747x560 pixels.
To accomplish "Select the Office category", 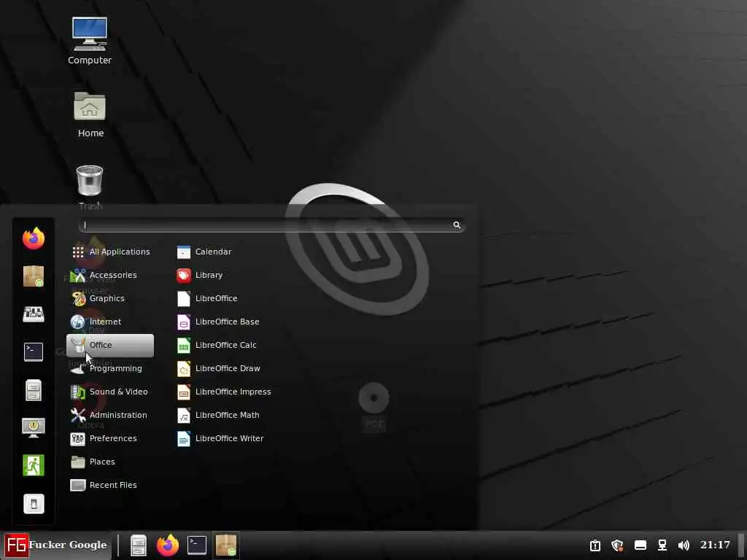I will 110,345.
